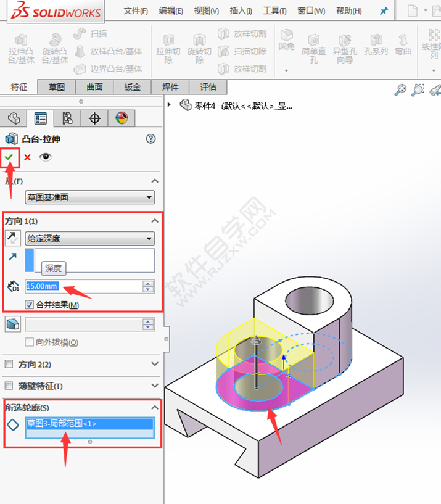
Task: Select the 扫描 sweep tool
Action: pyautogui.click(x=90, y=34)
